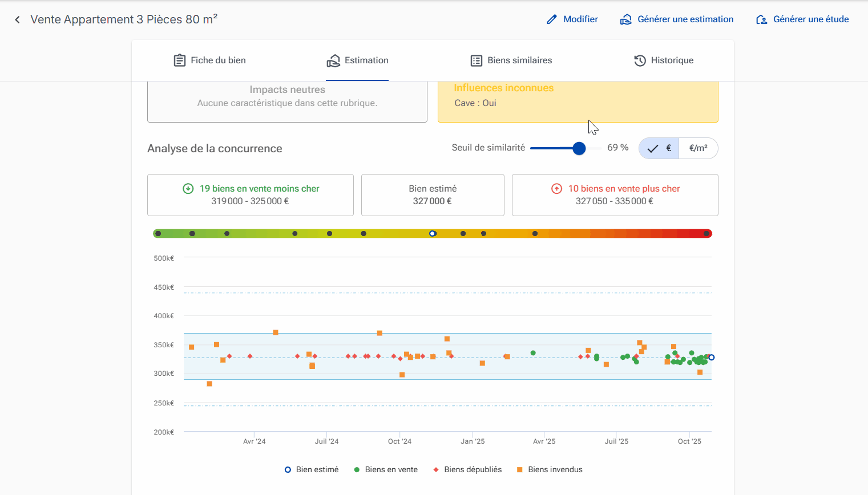
Task: Toggle Biens en vente legend label
Action: click(391, 470)
